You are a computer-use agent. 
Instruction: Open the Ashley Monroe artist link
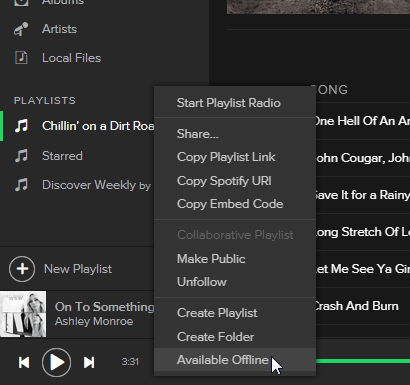pos(94,321)
